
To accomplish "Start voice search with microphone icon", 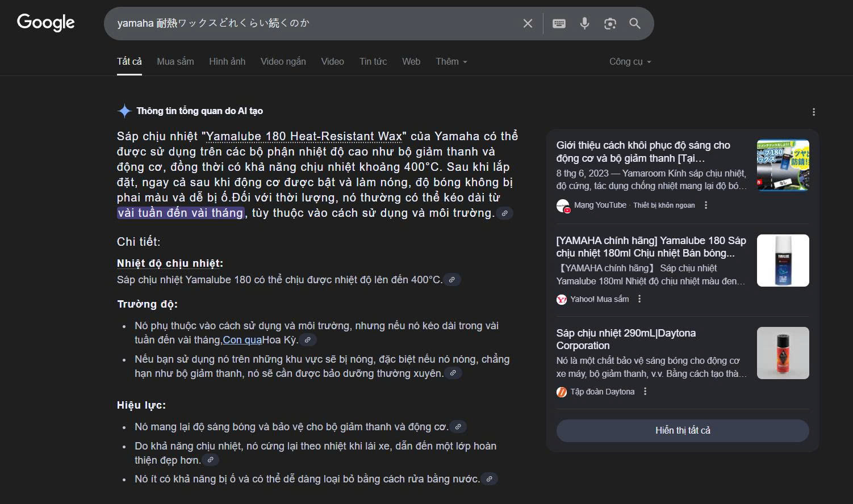I will point(584,23).
